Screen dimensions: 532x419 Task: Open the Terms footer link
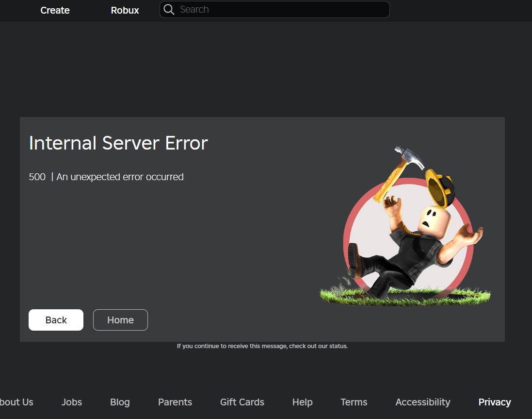pos(354,402)
